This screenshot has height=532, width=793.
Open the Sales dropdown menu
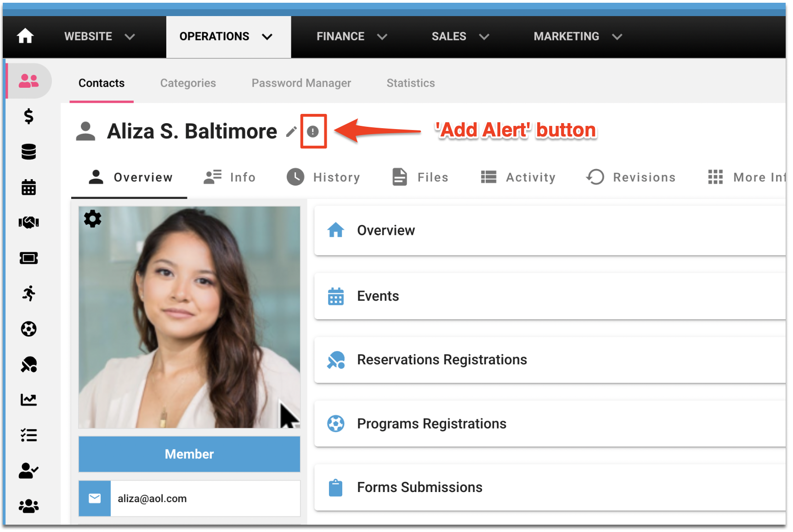(460, 37)
